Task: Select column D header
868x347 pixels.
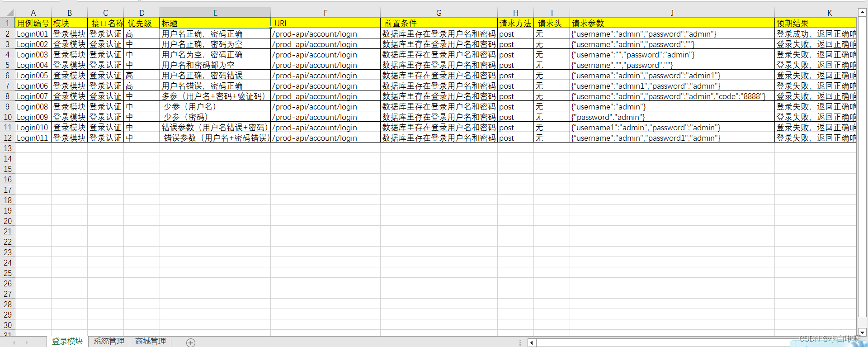Action: pyautogui.click(x=142, y=13)
